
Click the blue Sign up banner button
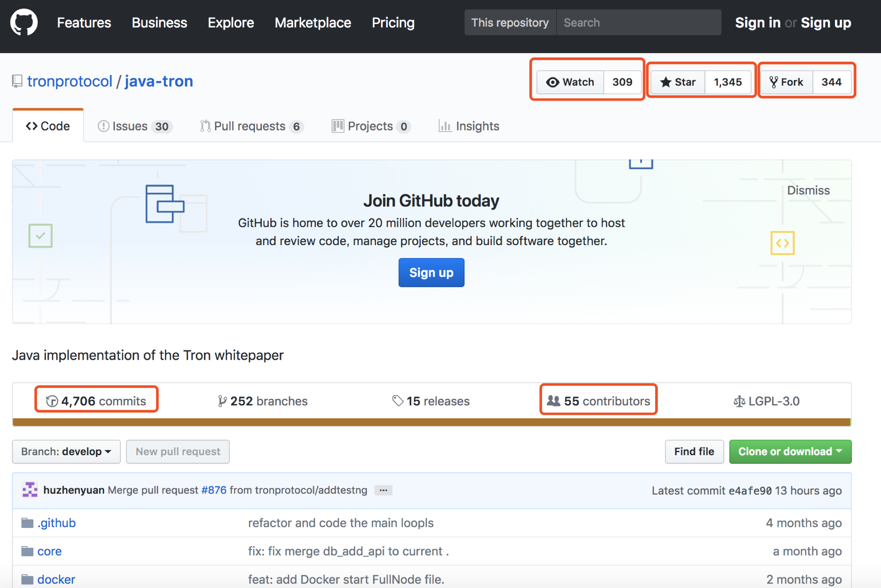tap(431, 273)
